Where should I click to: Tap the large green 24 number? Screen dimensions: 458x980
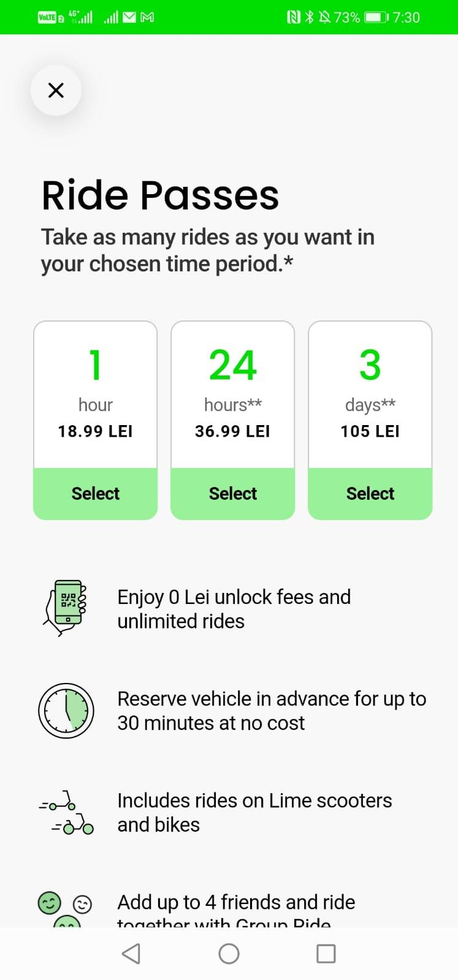tap(232, 365)
